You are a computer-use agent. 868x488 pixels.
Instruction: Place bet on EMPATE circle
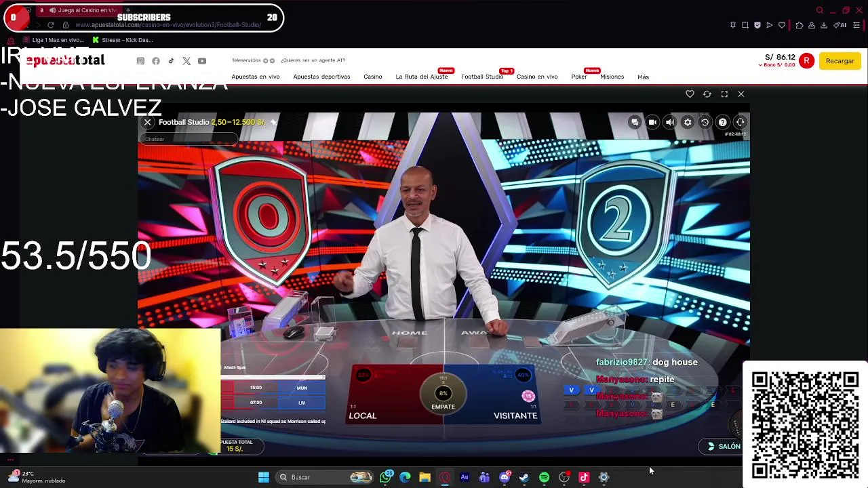443,395
